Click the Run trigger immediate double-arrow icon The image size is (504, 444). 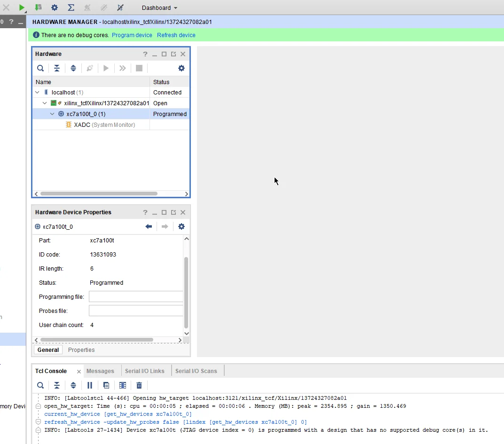(122, 68)
